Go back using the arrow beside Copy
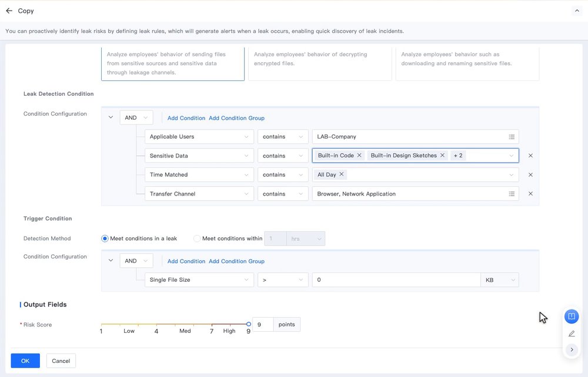588x377 pixels. (x=9, y=11)
